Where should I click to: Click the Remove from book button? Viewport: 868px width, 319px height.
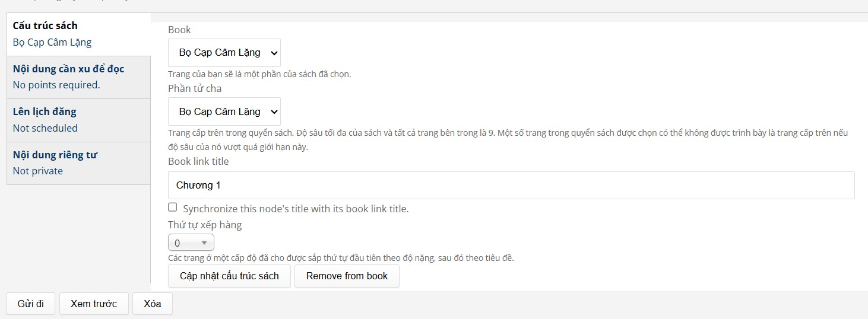click(347, 276)
